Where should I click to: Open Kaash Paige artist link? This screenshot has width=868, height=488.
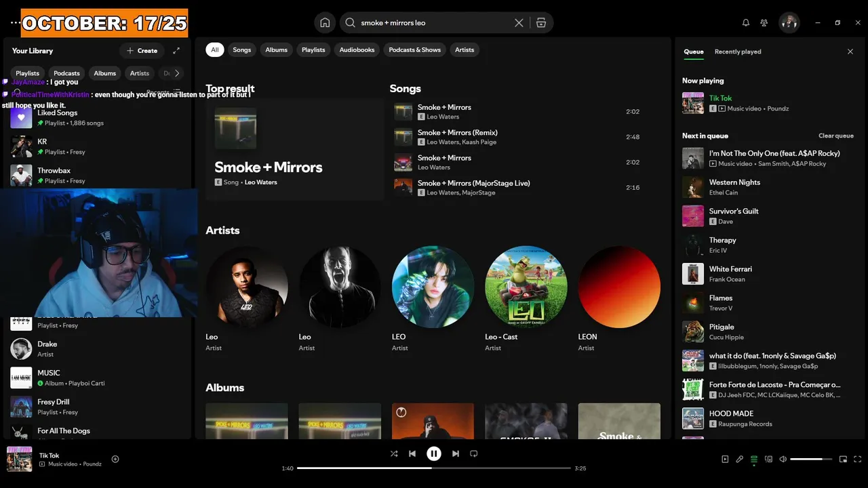tap(479, 142)
